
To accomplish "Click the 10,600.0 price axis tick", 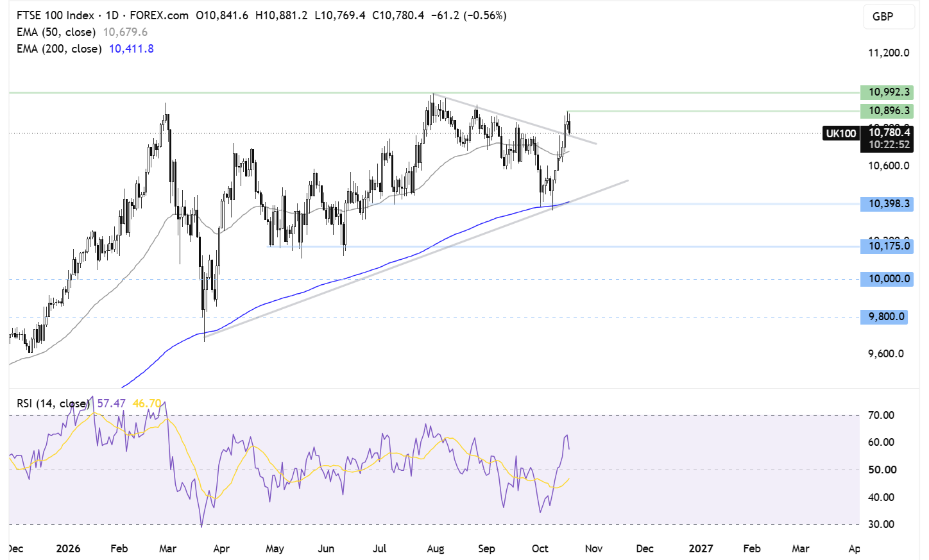I will [889, 166].
